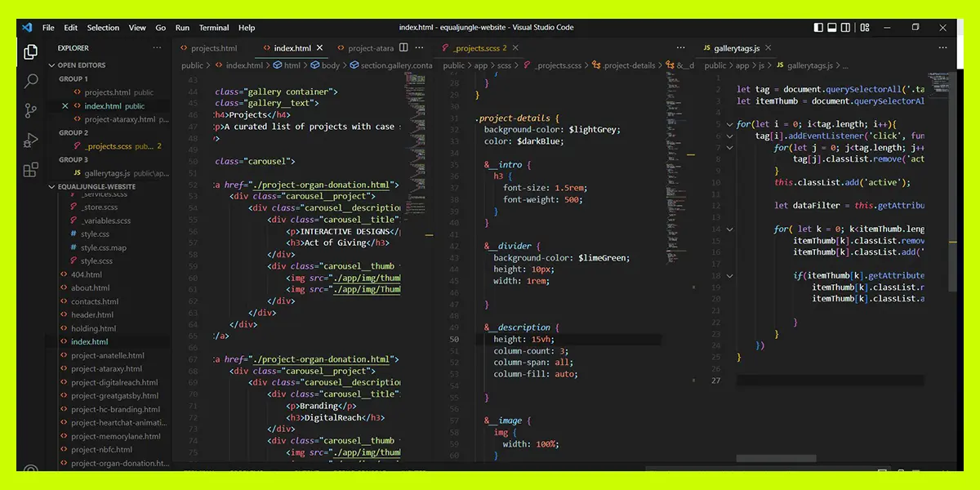980x490 pixels.
Task: Fold the for loop at line 14
Action: click(x=730, y=229)
